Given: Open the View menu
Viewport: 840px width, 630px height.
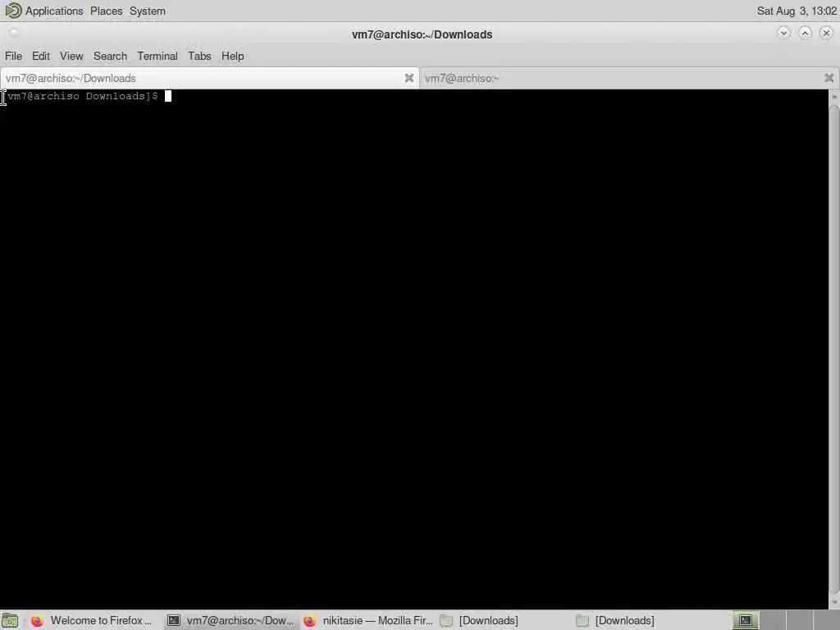Looking at the screenshot, I should 71,56.
